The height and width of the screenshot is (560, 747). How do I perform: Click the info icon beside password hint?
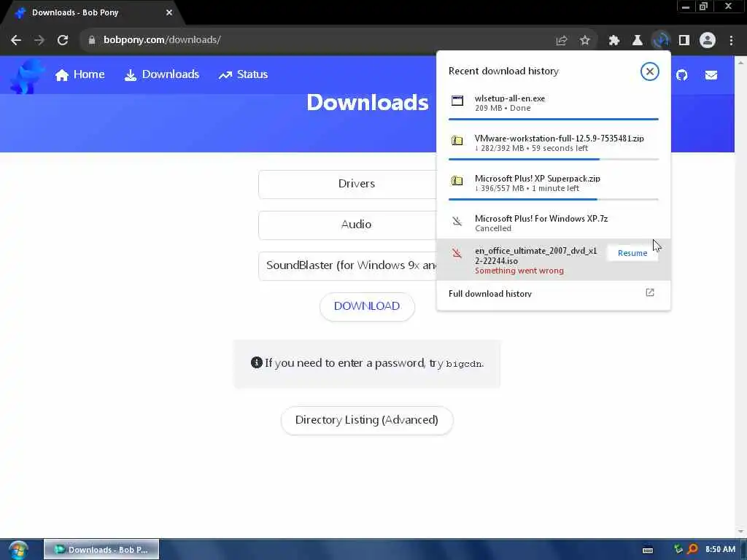256,362
